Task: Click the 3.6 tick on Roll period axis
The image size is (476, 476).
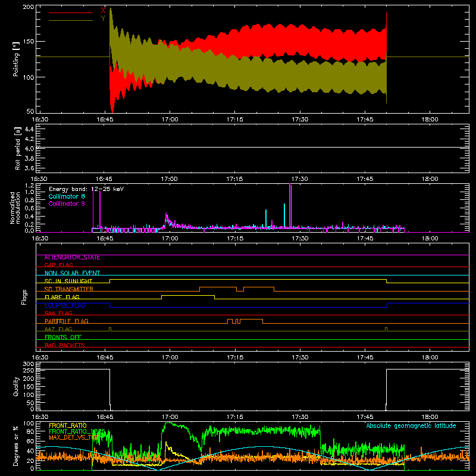Action: tap(29, 168)
